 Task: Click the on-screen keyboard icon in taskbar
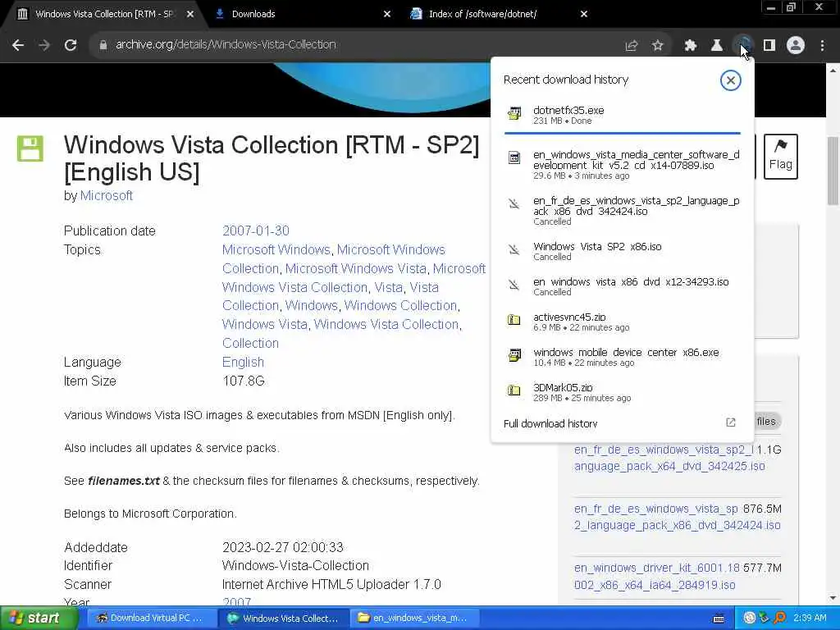click(x=719, y=619)
